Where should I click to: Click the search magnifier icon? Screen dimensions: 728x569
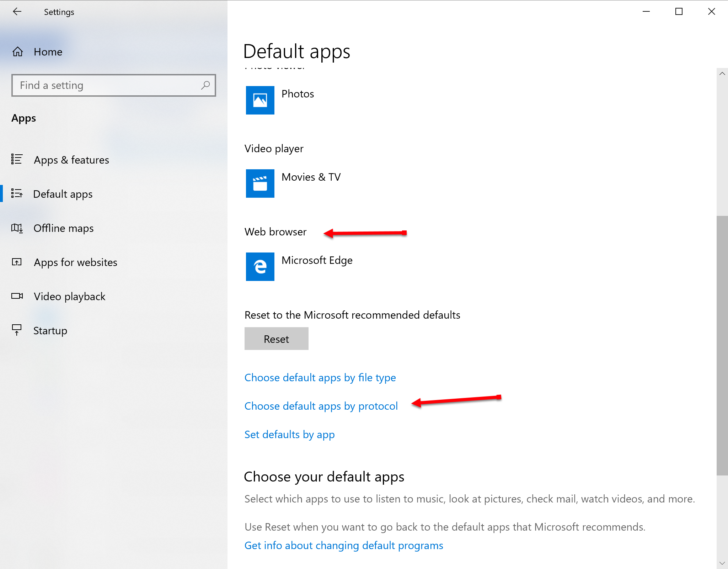(205, 85)
